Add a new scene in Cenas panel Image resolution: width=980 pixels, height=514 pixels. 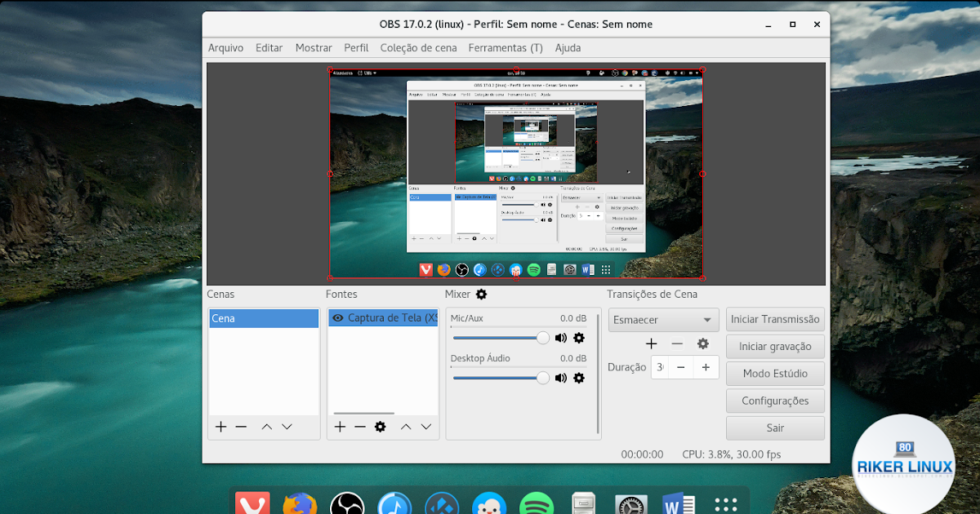coord(220,427)
